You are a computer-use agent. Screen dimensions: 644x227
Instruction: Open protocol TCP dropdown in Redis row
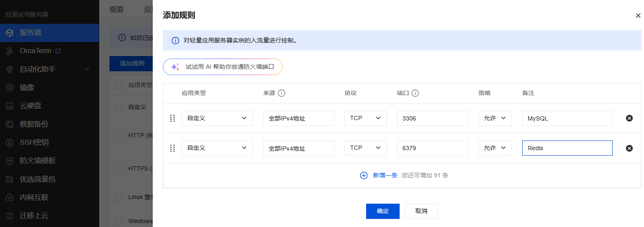[365, 148]
